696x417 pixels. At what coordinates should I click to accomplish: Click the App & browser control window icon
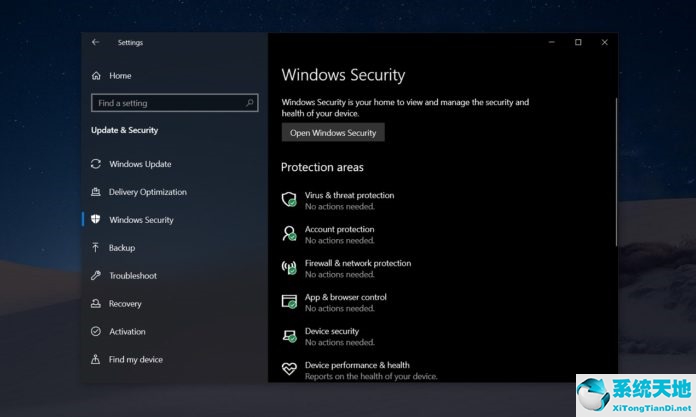[x=289, y=302]
